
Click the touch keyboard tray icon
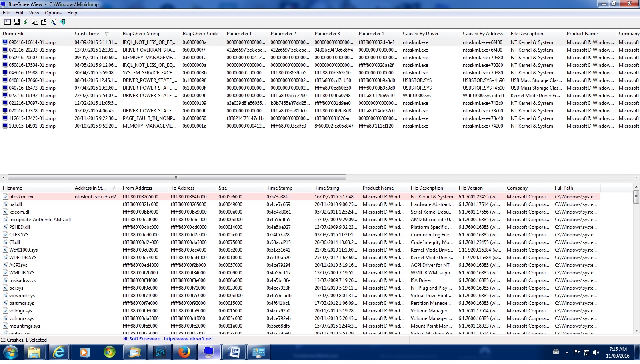click(x=556, y=352)
